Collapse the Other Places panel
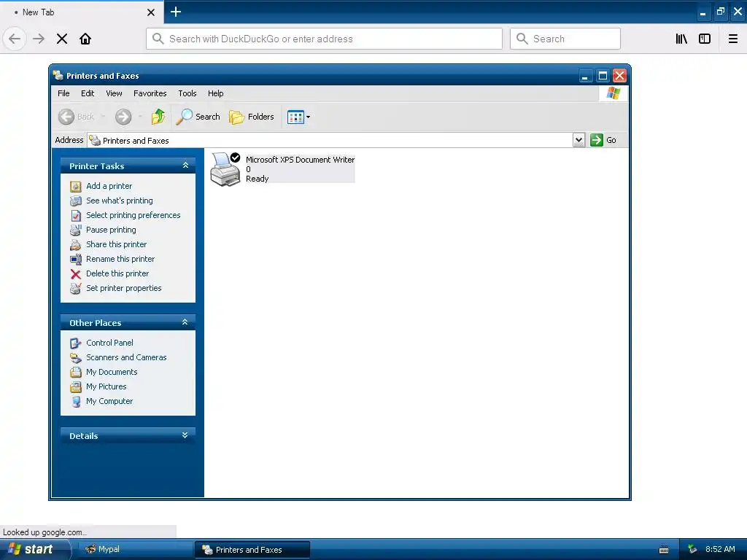The height and width of the screenshot is (560, 747). click(x=185, y=322)
